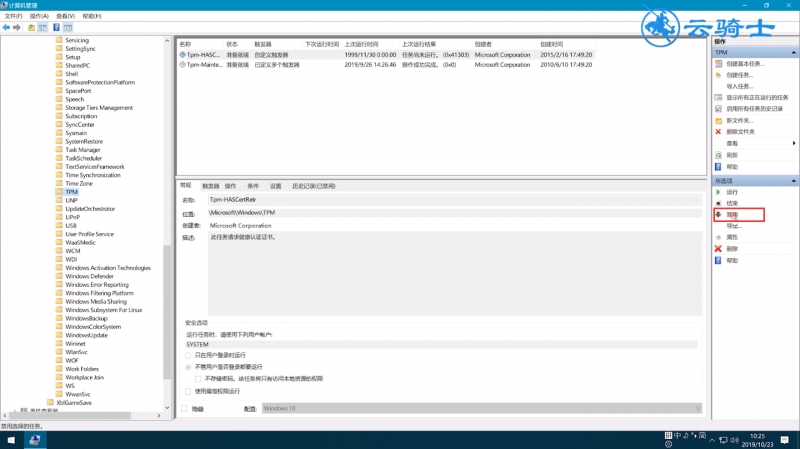Open 操作(A) menu

[x=39, y=16]
